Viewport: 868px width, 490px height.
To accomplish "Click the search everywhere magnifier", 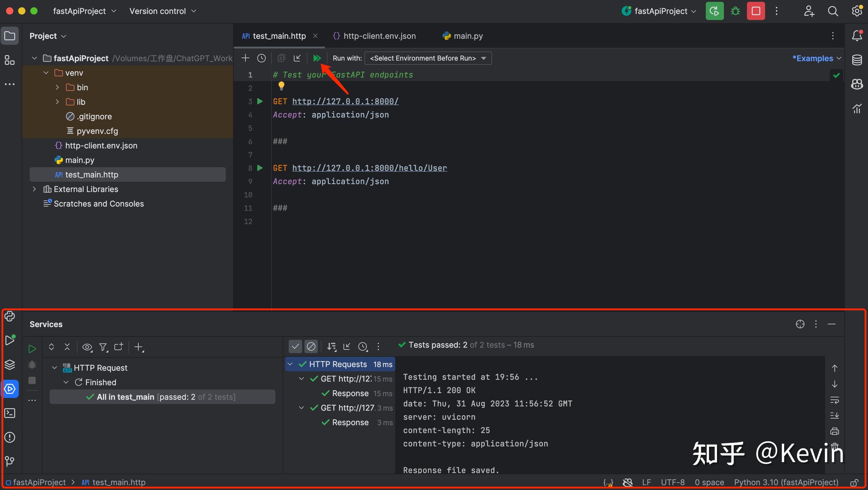I will click(x=833, y=11).
